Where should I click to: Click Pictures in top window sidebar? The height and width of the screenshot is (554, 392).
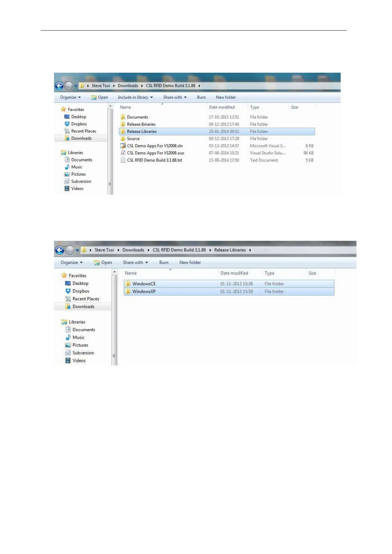point(75,174)
